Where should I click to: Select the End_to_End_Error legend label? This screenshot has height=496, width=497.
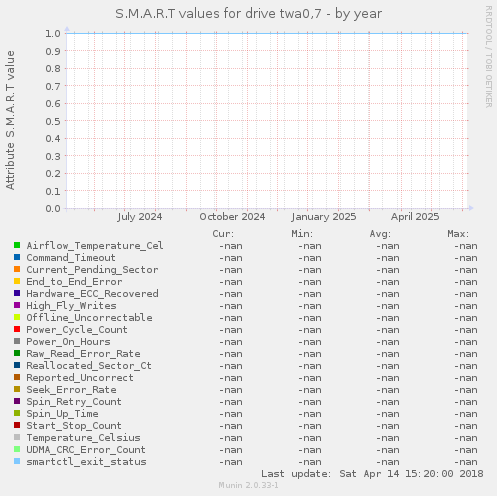pos(74,282)
